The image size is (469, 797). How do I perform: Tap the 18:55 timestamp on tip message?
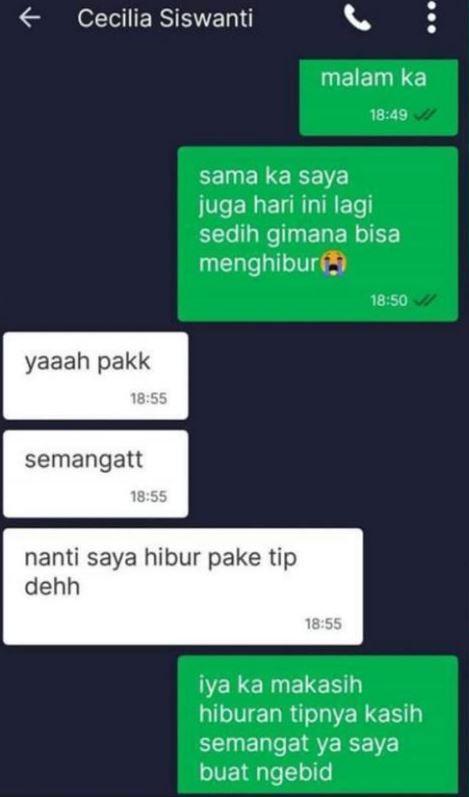(324, 624)
